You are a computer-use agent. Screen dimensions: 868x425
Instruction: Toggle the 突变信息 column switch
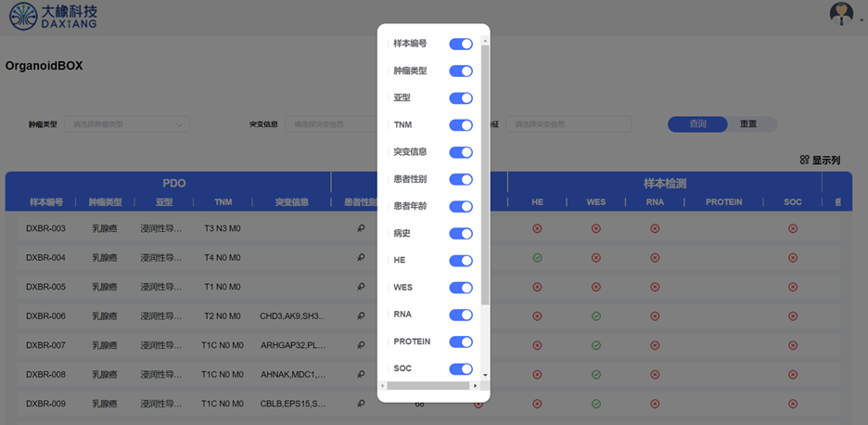[x=461, y=152]
